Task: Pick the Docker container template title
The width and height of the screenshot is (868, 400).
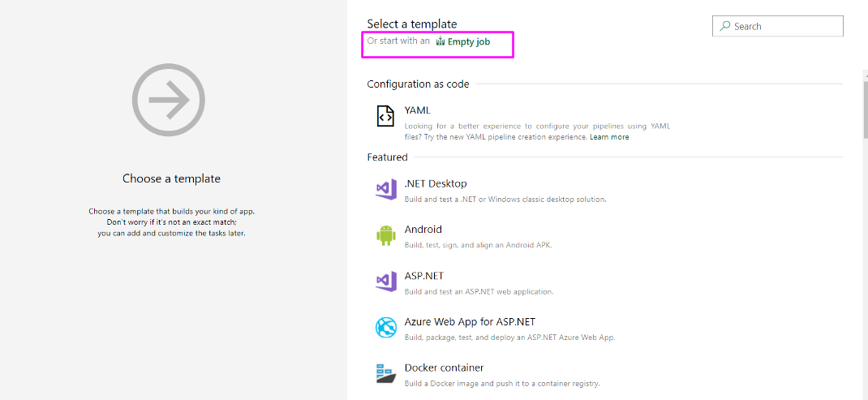Action: coord(444,368)
